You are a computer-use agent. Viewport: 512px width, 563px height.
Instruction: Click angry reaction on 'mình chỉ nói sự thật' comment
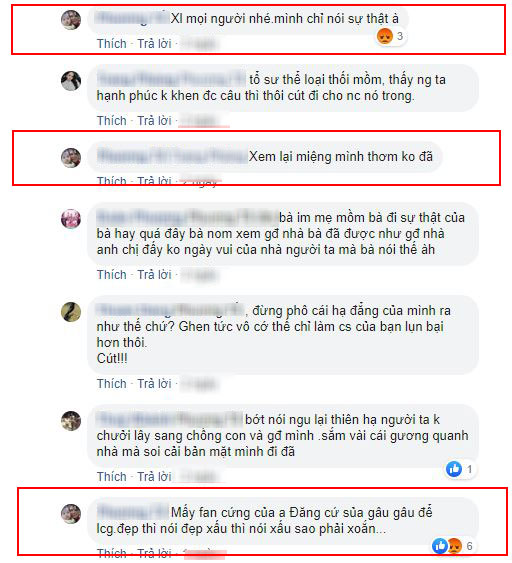pos(385,37)
